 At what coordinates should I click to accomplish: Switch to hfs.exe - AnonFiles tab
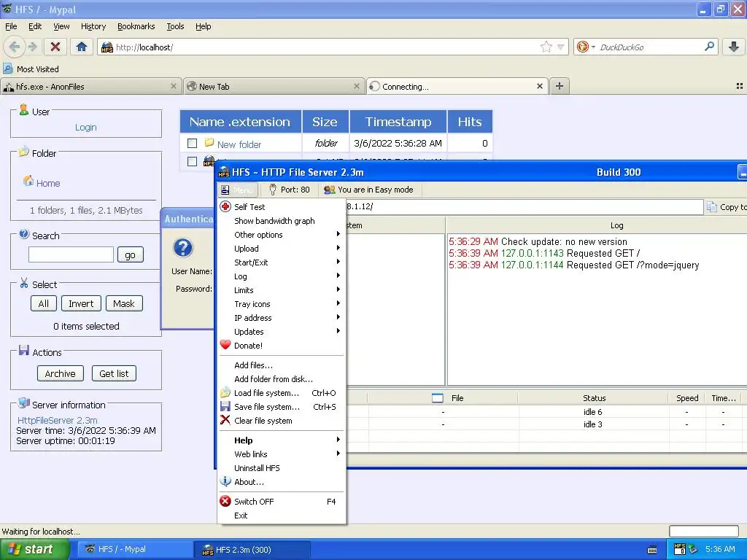pyautogui.click(x=90, y=86)
